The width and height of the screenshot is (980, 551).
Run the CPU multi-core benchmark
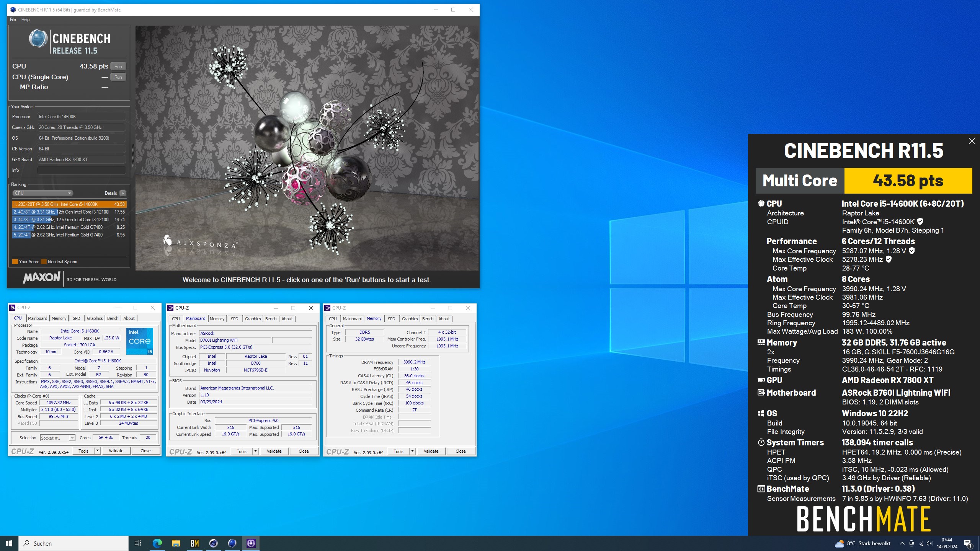pyautogui.click(x=118, y=66)
